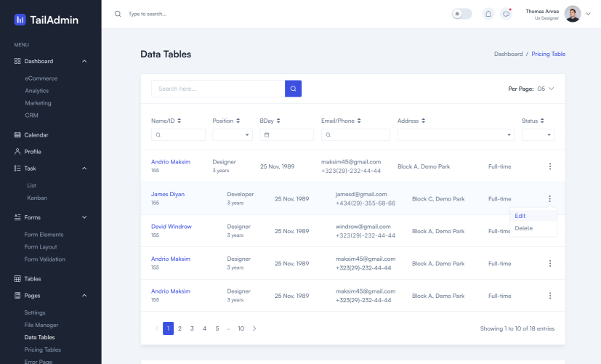This screenshot has width=601, height=364.
Task: Go to page 10
Action: (241, 328)
